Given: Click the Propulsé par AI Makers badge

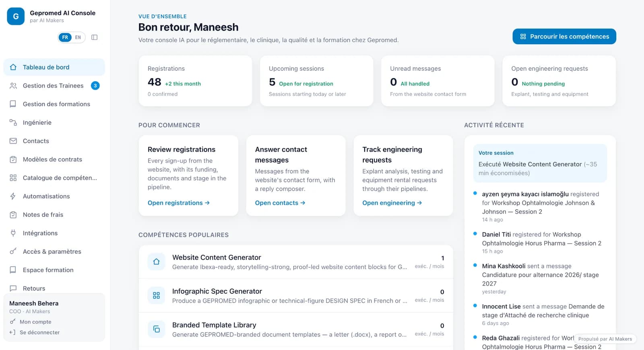Looking at the screenshot, I should 605,339.
